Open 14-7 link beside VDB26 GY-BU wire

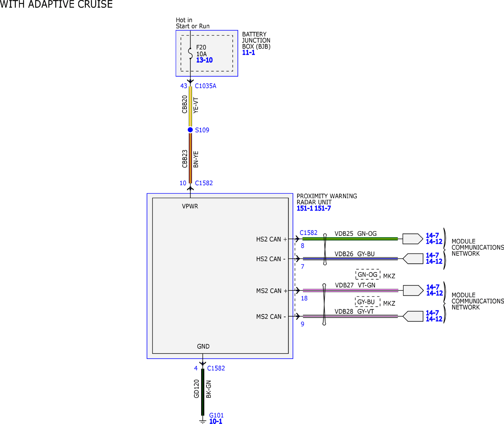pos(432,255)
